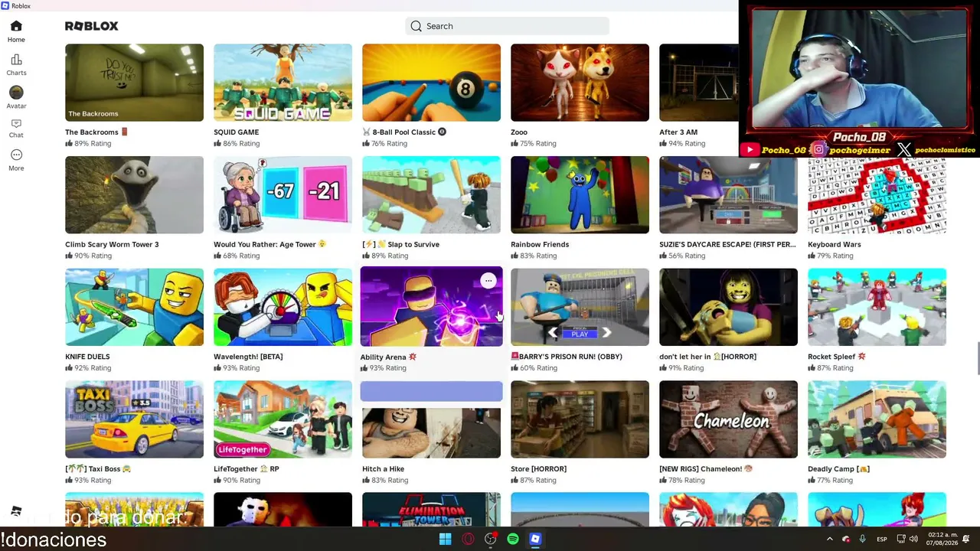The height and width of the screenshot is (551, 980).
Task: Open the OBS Studio taskbar icon
Action: click(x=491, y=540)
